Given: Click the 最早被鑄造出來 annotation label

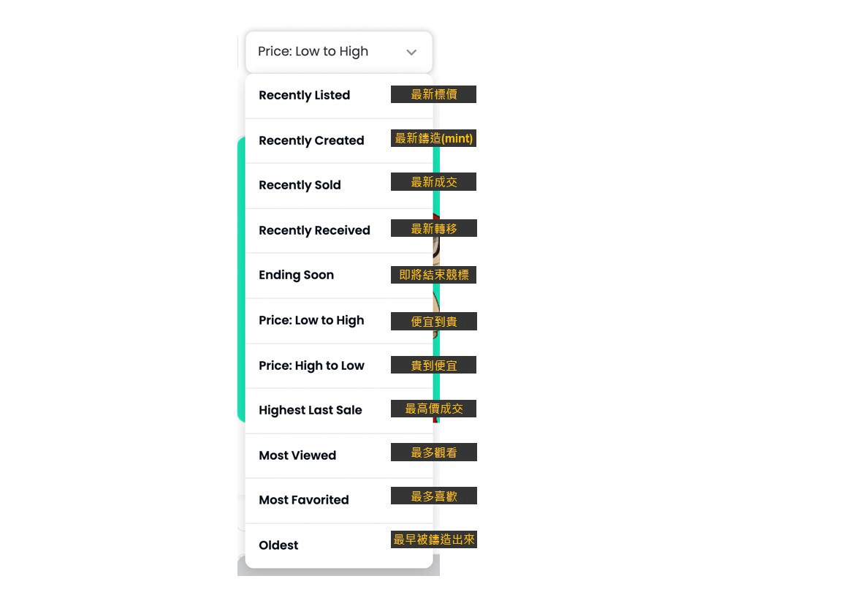Looking at the screenshot, I should (433, 539).
